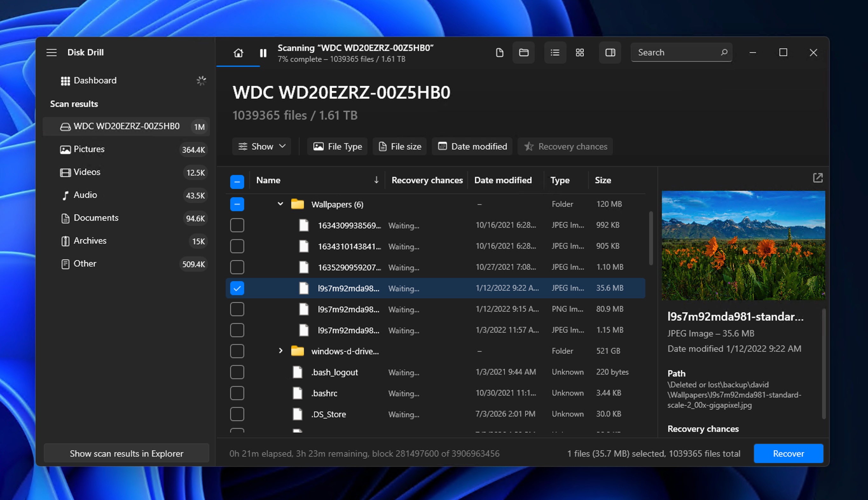Click the .bash_logout file icon
868x500 pixels.
pyautogui.click(x=297, y=372)
